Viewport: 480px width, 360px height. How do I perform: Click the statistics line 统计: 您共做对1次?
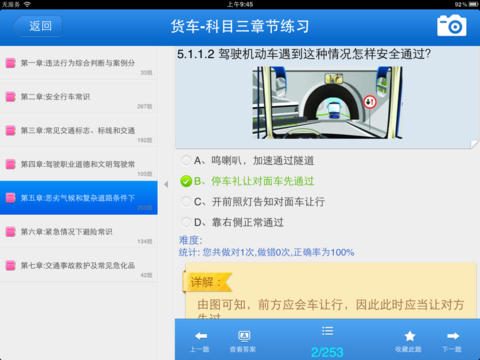(266, 252)
